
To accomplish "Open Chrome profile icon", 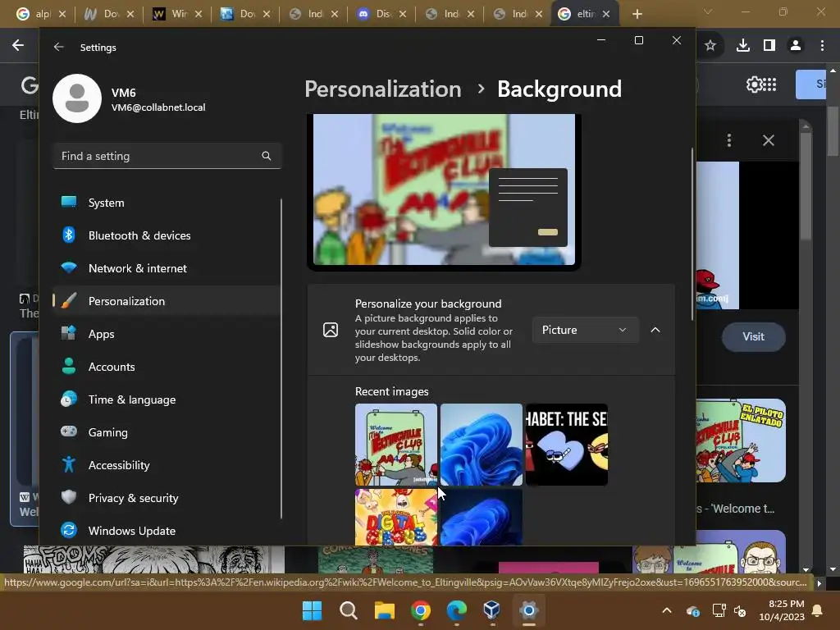I will 796,46.
